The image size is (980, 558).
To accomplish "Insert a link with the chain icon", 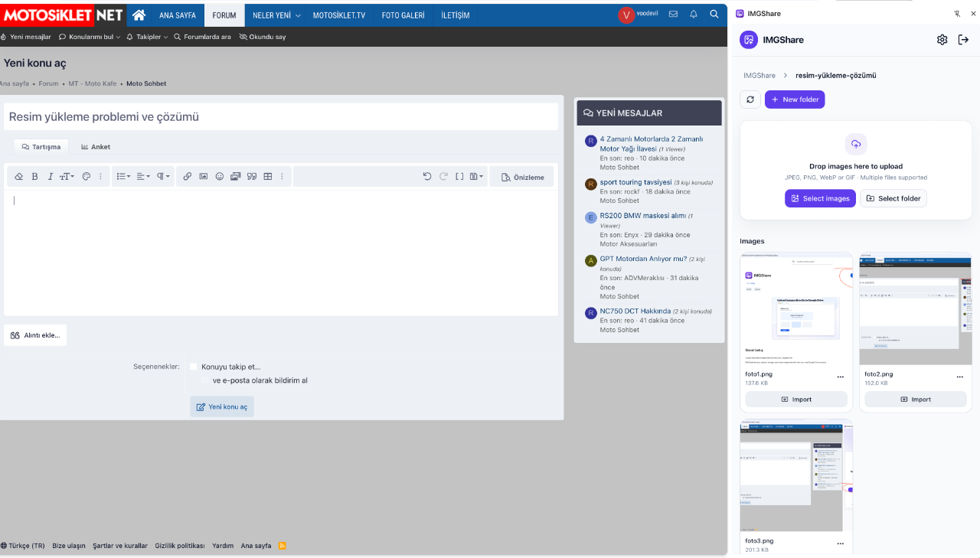I will point(188,177).
